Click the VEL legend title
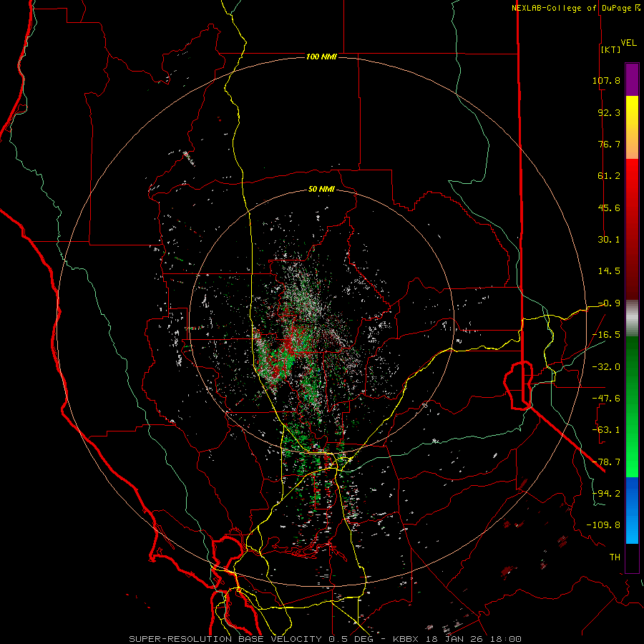644x644 pixels. 628,43
